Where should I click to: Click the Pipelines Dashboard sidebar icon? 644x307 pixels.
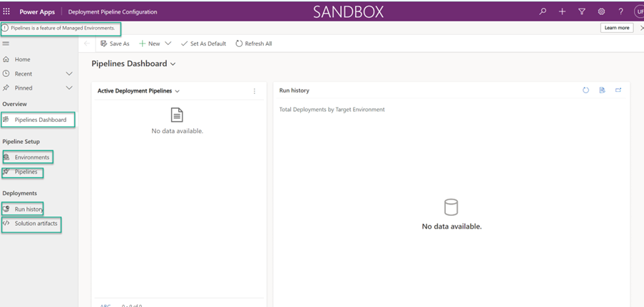pos(6,120)
